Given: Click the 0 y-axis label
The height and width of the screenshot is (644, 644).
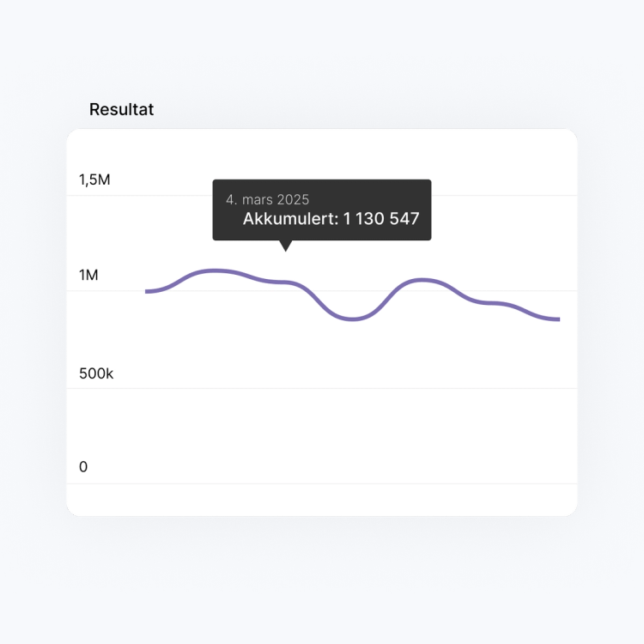Looking at the screenshot, I should [x=83, y=467].
